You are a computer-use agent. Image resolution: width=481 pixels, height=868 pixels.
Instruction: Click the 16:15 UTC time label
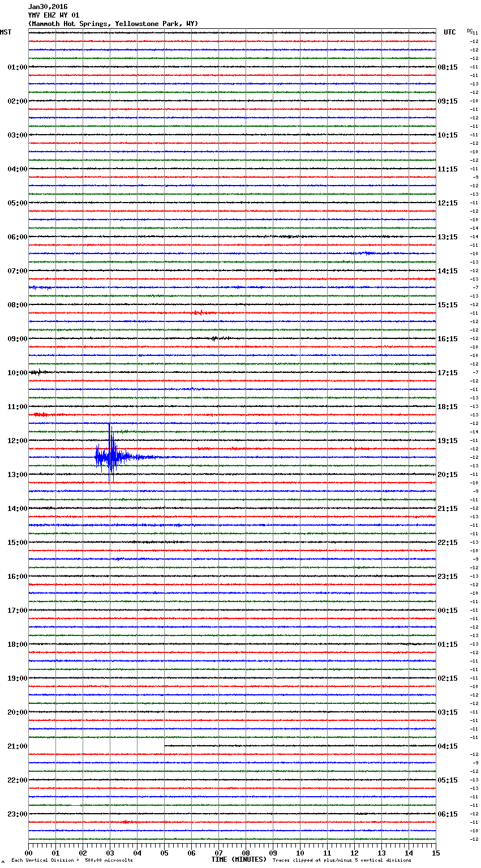(x=448, y=339)
